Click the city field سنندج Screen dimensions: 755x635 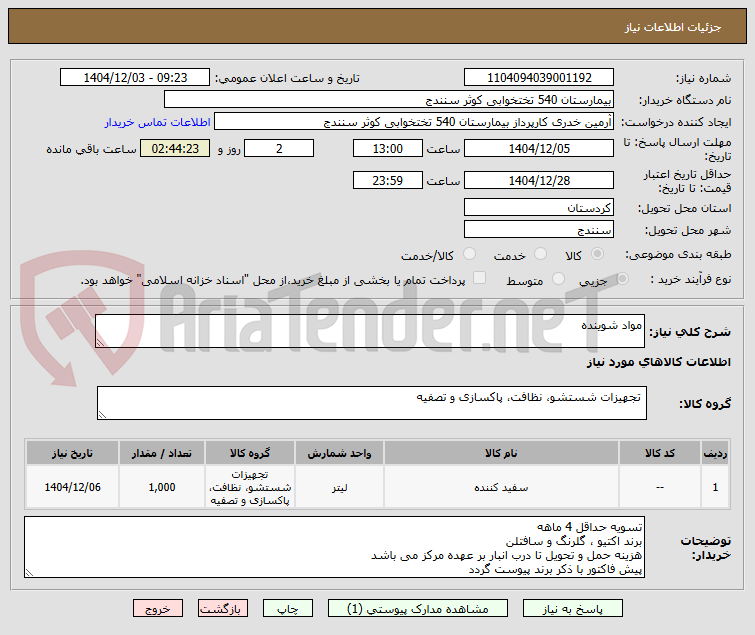click(539, 230)
